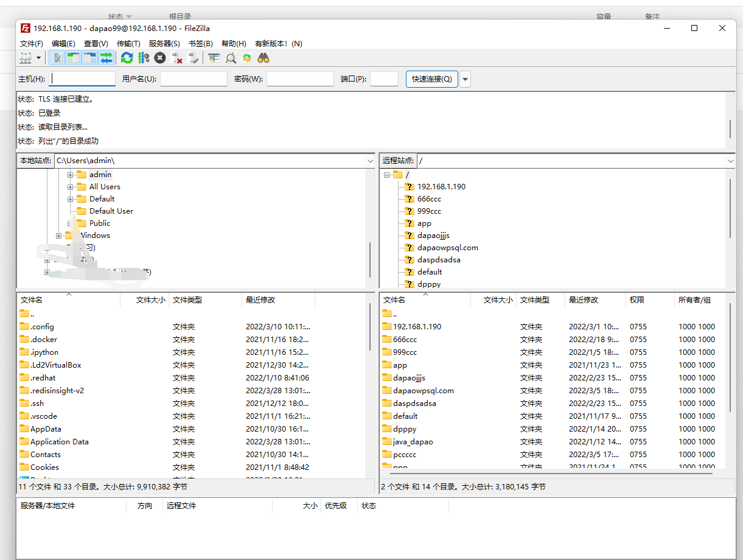Click the question-mark icon beside app in tree
Screen dimensions: 743x560
click(410, 223)
